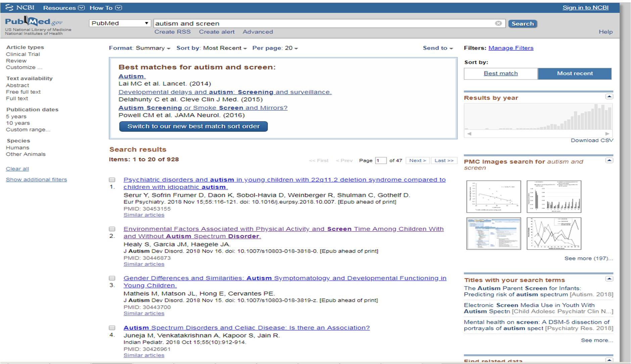The image size is (631, 364).
Task: Open the bar chart PMC image thumbnail
Action: point(554,197)
